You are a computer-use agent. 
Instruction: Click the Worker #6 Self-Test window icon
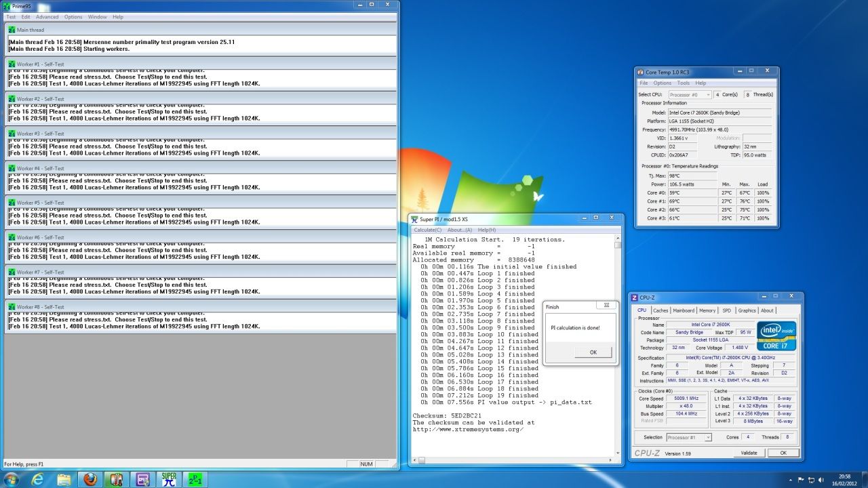coord(12,237)
